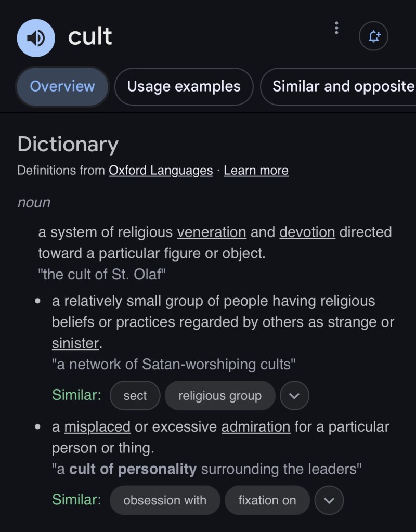Click the bold cult of personality phrase
This screenshot has height=532, width=416.
coord(133,469)
